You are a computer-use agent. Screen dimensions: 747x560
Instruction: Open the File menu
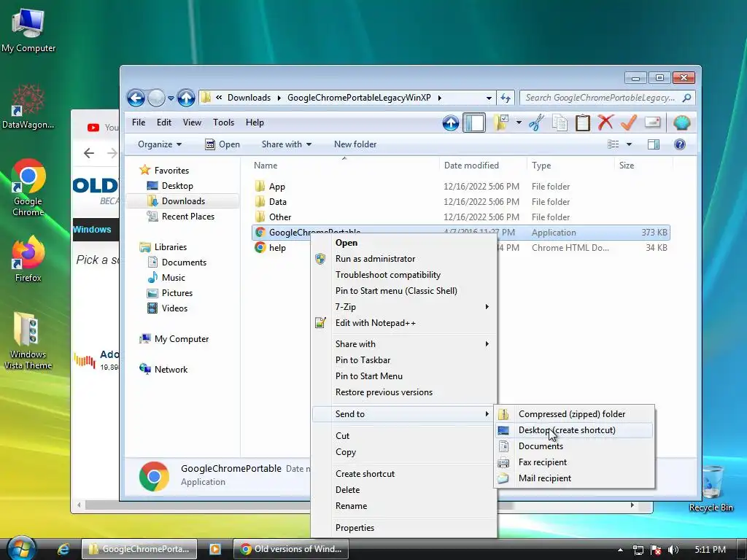tap(139, 122)
